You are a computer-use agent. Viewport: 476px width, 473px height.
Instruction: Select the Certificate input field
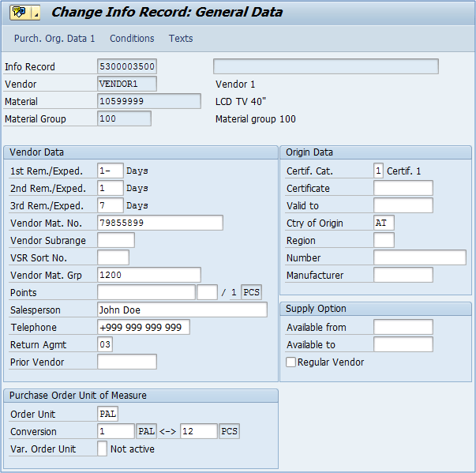point(403,189)
